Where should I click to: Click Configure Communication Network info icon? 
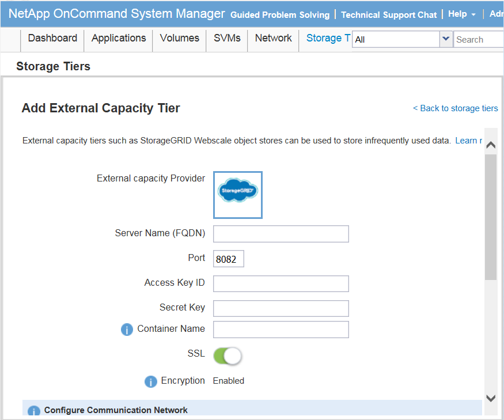click(34, 411)
